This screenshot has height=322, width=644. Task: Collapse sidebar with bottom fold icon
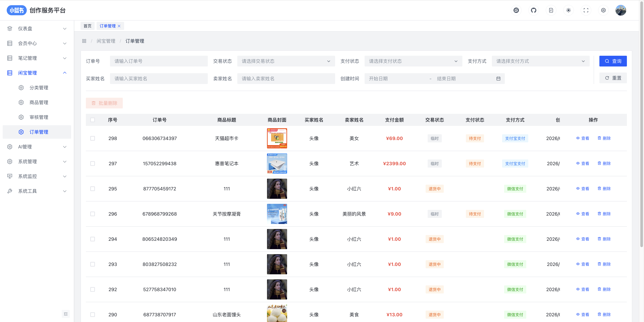pyautogui.click(x=66, y=314)
